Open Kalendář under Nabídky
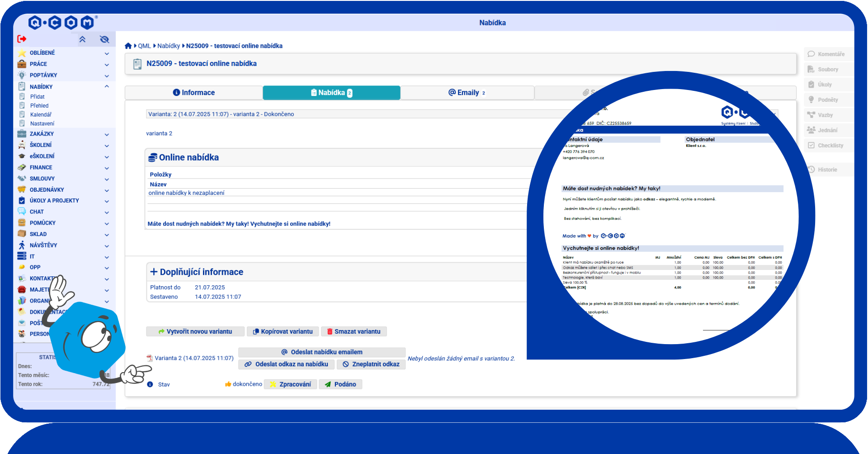Viewport: 868px width, 454px height. click(41, 115)
